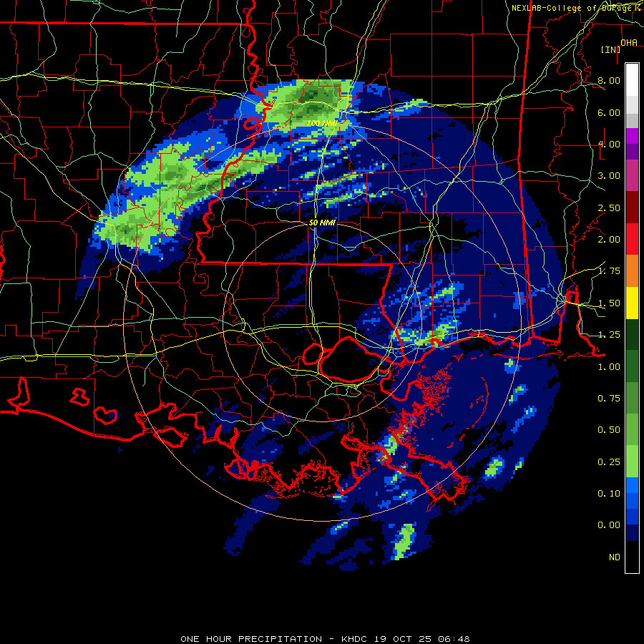This screenshot has height=644, width=644.
Task: Click the 1.75 legend value
Action: (609, 271)
